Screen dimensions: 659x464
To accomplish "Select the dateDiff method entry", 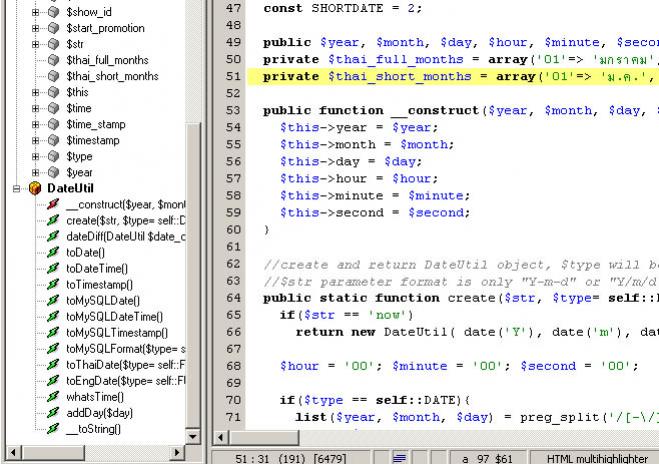I will click(x=125, y=236).
